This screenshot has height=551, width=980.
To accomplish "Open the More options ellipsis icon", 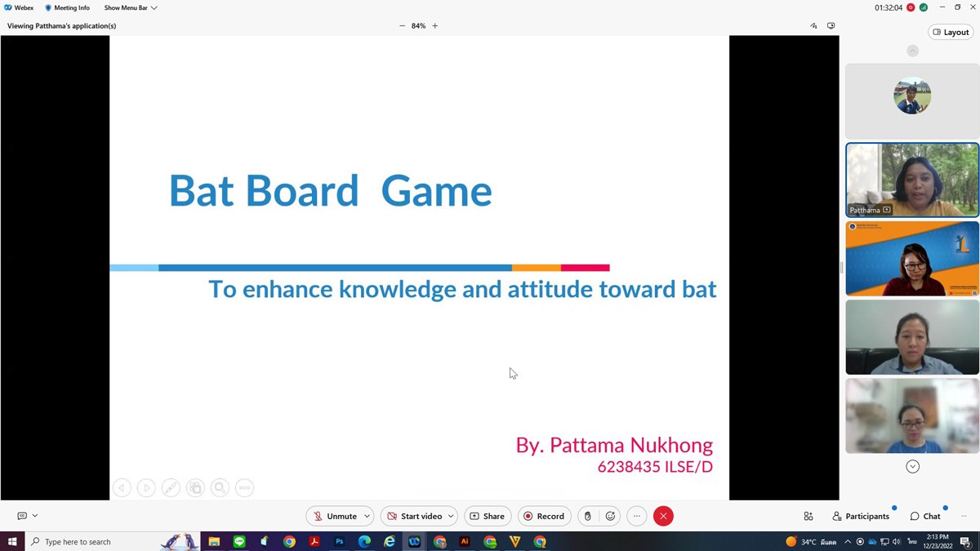I will coord(637,516).
